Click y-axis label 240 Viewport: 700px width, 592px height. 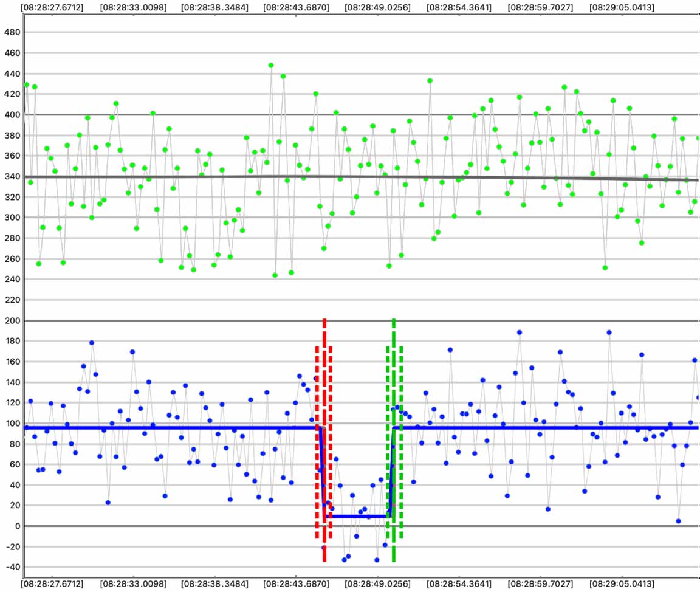(12, 279)
